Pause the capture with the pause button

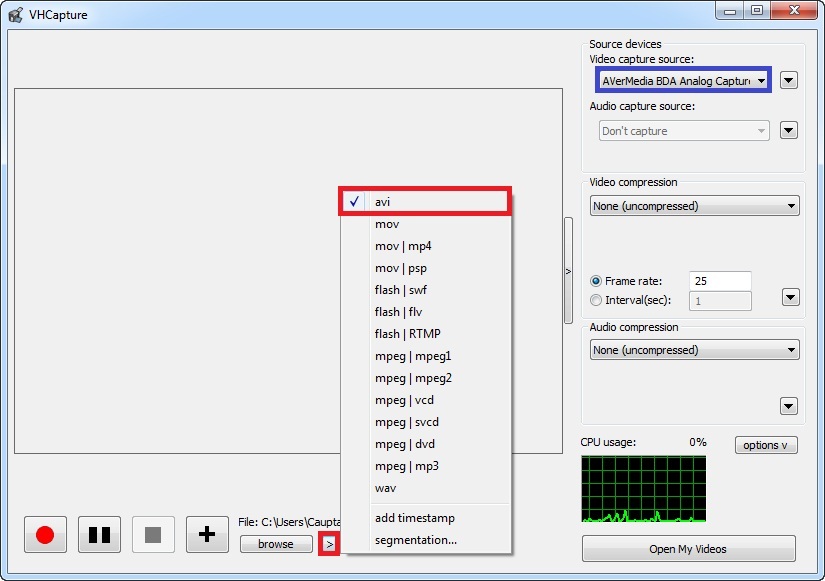click(x=99, y=535)
